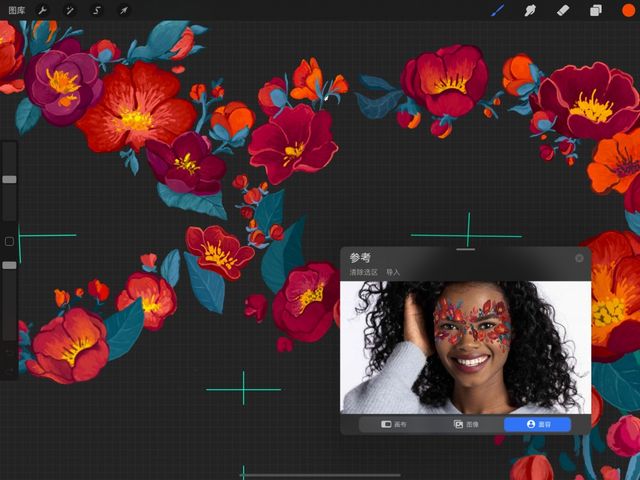Screen dimensions: 640x480
Task: Open the Actions wrench menu
Action: [43, 10]
